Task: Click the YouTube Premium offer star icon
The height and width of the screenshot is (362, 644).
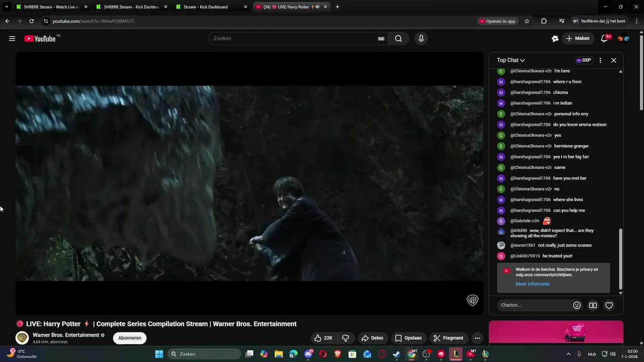Action: point(555,39)
